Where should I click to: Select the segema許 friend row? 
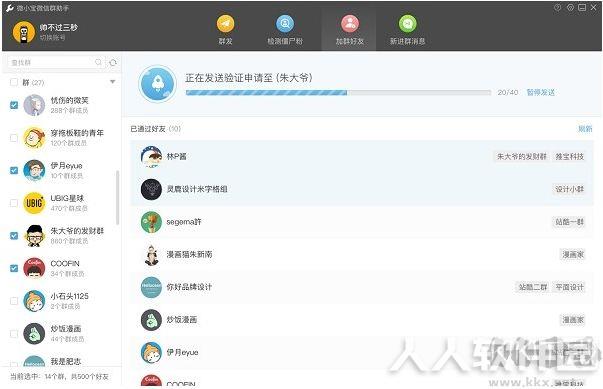[362, 222]
